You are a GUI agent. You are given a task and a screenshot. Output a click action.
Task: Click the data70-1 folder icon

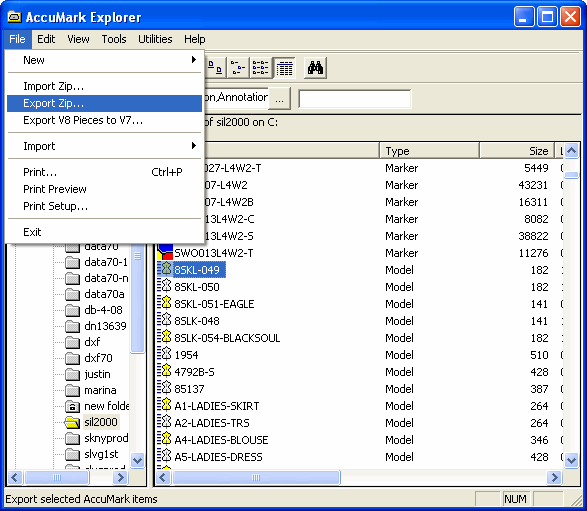72,262
